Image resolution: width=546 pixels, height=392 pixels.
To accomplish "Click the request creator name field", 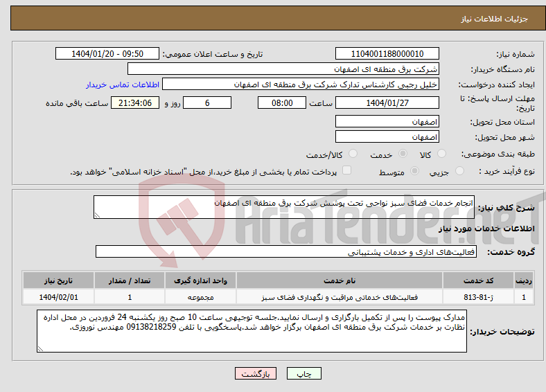I will 301,84.
